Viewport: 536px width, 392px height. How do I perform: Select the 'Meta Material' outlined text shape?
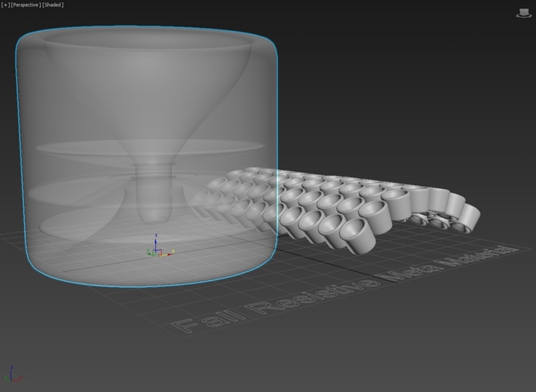(448, 263)
